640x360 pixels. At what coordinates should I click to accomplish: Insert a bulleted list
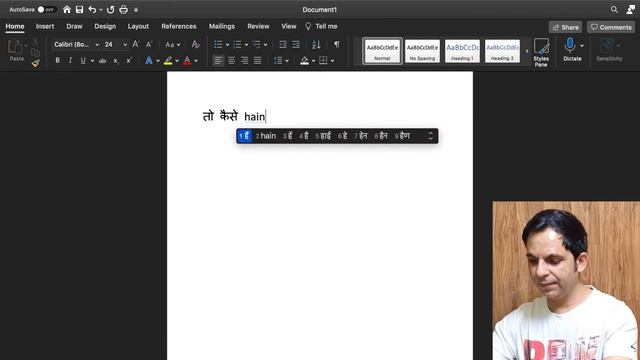pos(218,44)
